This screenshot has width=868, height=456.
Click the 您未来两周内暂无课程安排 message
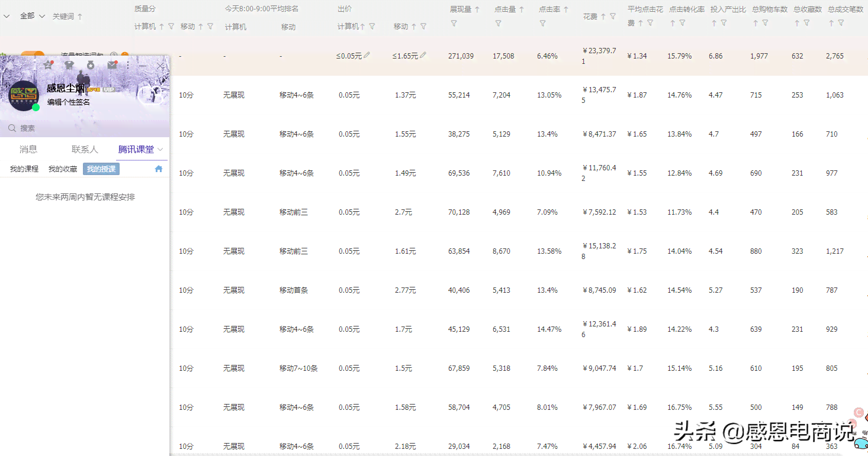[85, 197]
